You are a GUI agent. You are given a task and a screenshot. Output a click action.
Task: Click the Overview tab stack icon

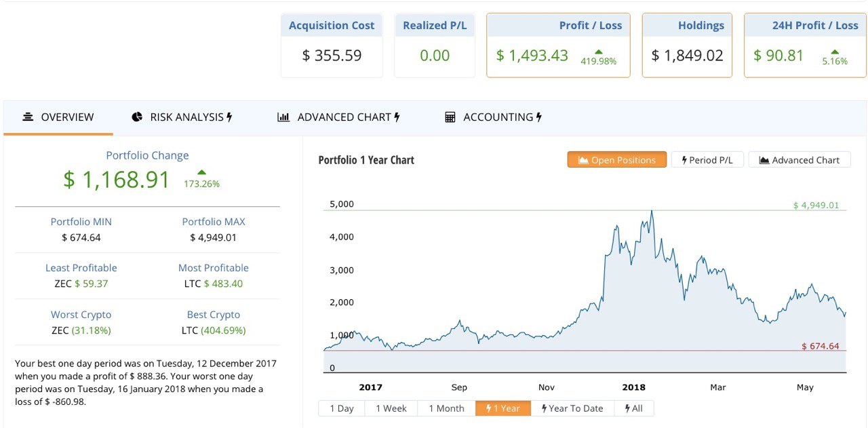click(x=28, y=117)
